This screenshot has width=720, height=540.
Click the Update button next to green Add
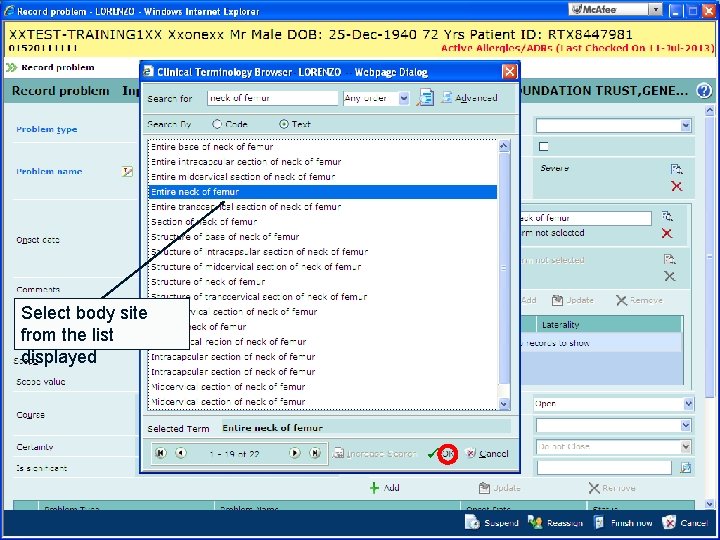pos(499,488)
